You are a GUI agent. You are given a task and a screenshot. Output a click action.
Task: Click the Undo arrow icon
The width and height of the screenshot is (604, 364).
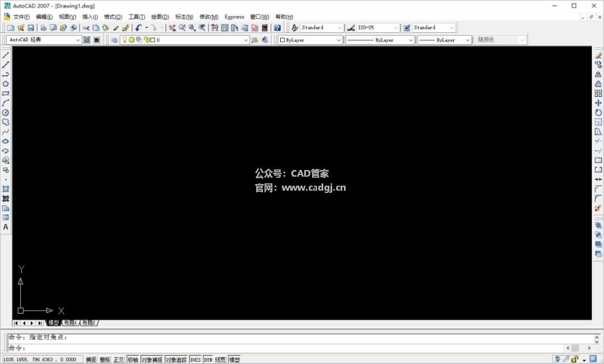tap(139, 28)
